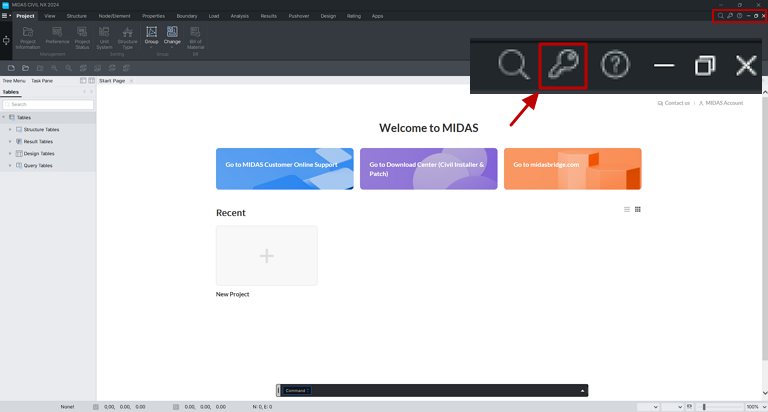Open the Load ribbon tab

(x=214, y=16)
